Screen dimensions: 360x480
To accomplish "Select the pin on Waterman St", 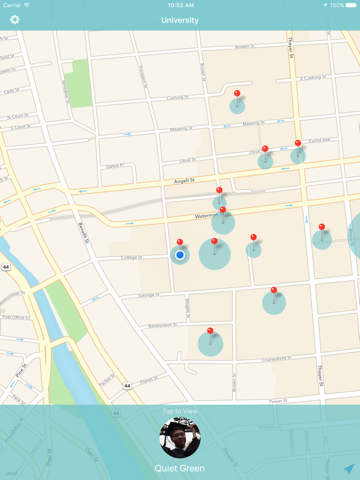I will 223,214.
